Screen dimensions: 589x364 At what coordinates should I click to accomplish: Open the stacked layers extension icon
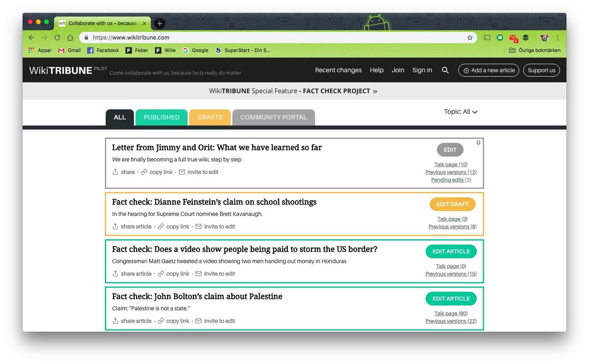click(525, 38)
